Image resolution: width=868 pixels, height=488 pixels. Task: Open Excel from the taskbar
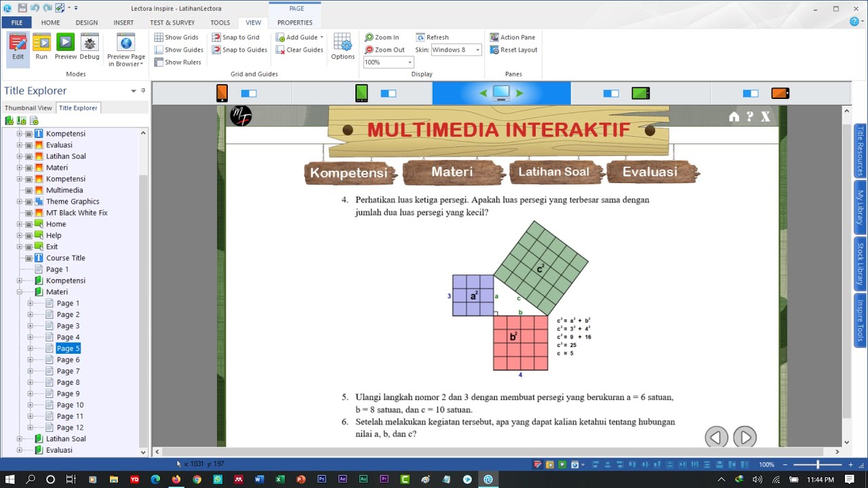coord(280,479)
